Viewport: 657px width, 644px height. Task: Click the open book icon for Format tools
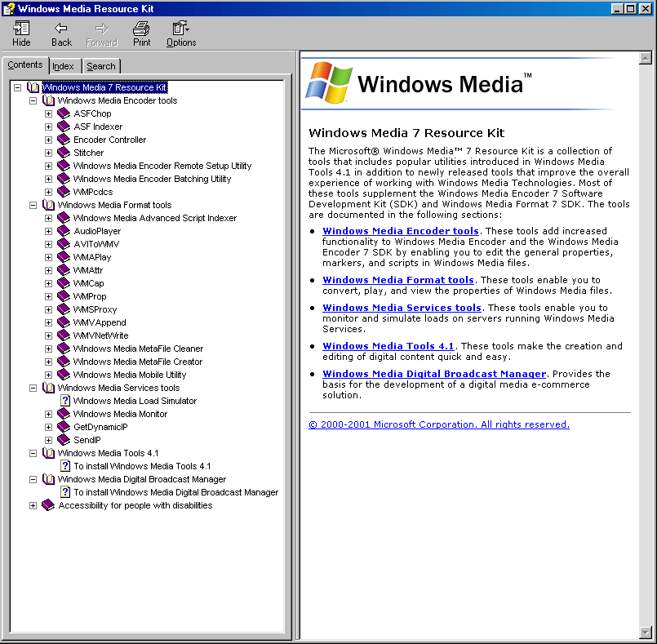click(x=49, y=205)
